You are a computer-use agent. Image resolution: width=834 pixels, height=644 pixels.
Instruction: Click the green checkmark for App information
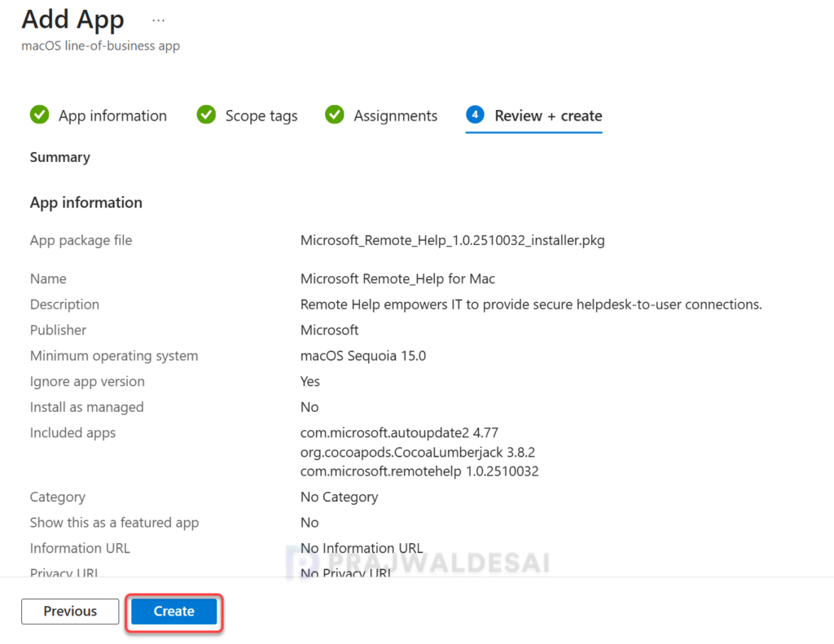click(x=39, y=114)
